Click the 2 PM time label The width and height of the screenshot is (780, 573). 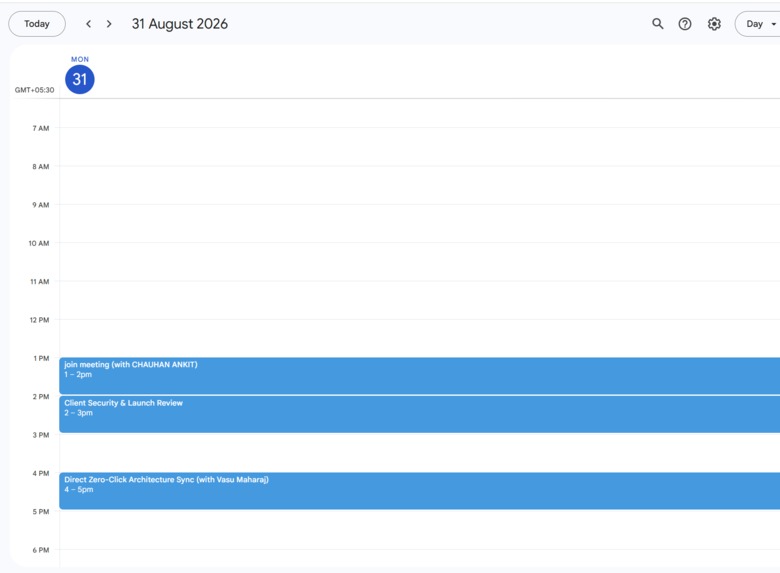[41, 396]
